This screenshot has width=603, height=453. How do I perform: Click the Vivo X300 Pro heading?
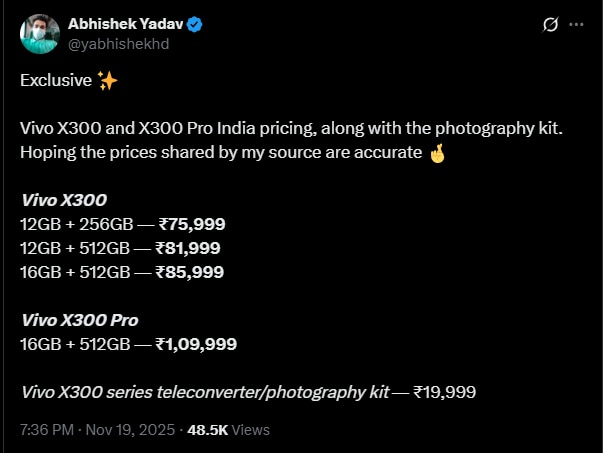tap(79, 320)
